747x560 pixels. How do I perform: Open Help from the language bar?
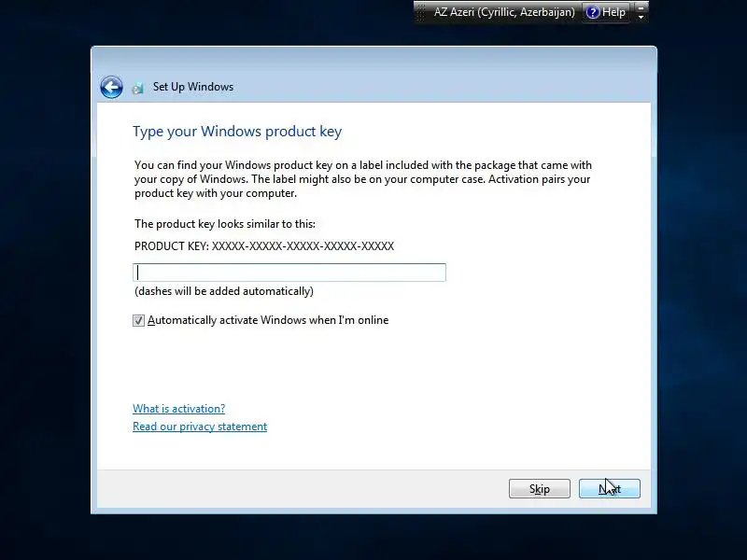(x=606, y=12)
